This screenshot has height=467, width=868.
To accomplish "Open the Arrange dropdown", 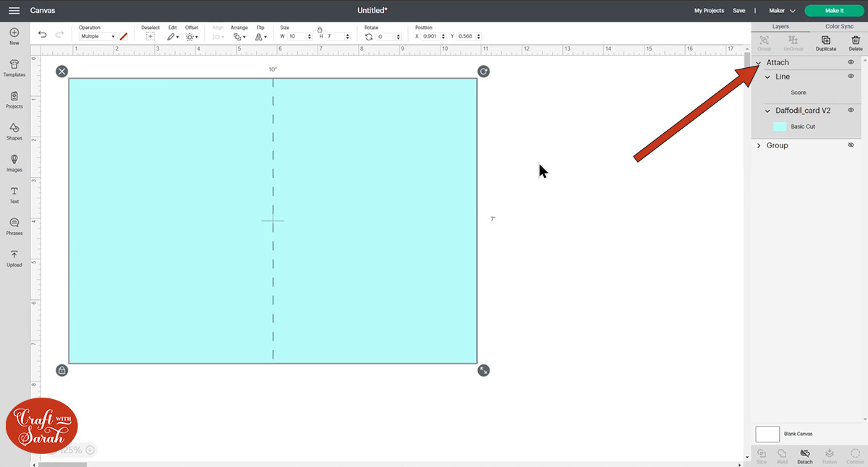I will pos(239,36).
